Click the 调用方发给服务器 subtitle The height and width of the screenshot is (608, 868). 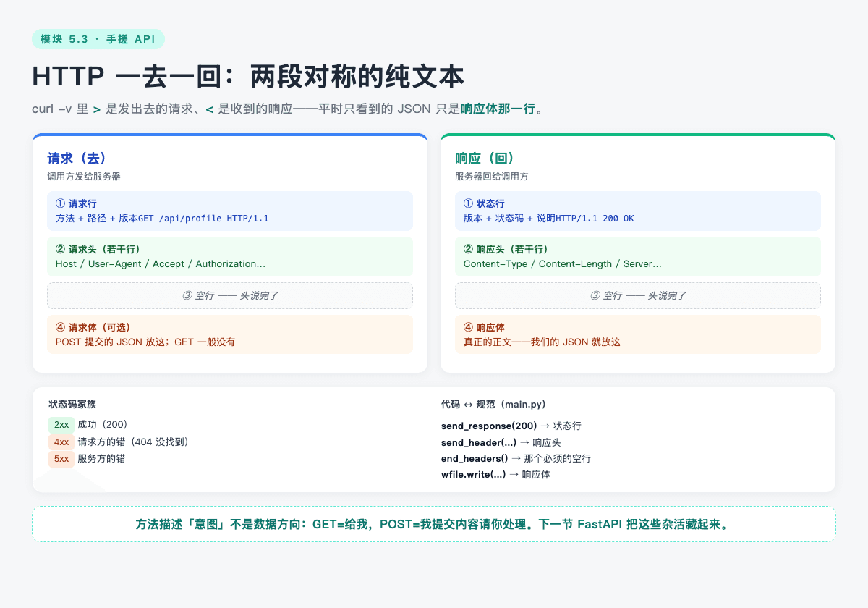84,176
